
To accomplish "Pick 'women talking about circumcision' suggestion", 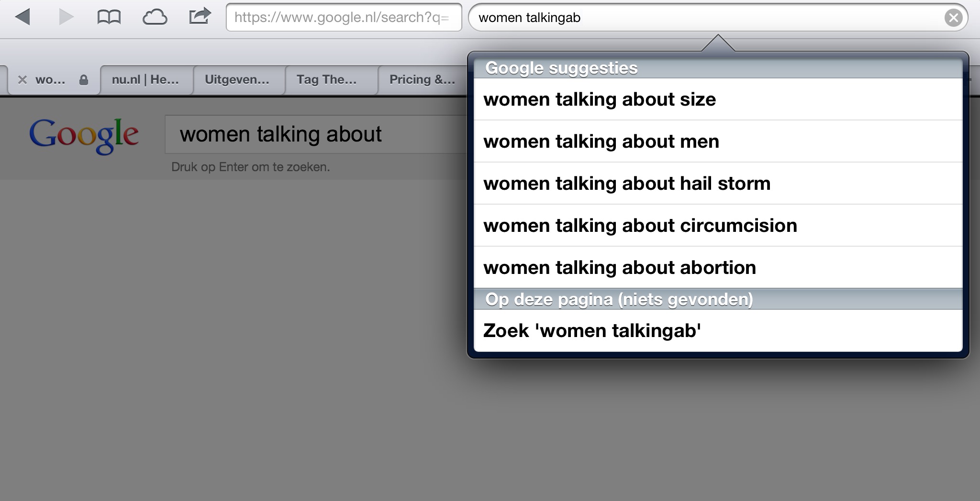I will pyautogui.click(x=718, y=226).
